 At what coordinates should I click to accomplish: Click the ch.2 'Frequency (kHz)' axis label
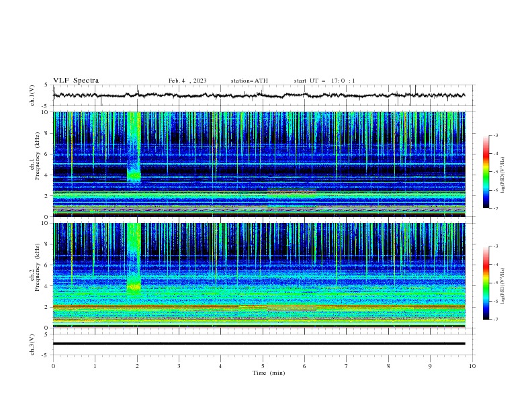point(37,267)
